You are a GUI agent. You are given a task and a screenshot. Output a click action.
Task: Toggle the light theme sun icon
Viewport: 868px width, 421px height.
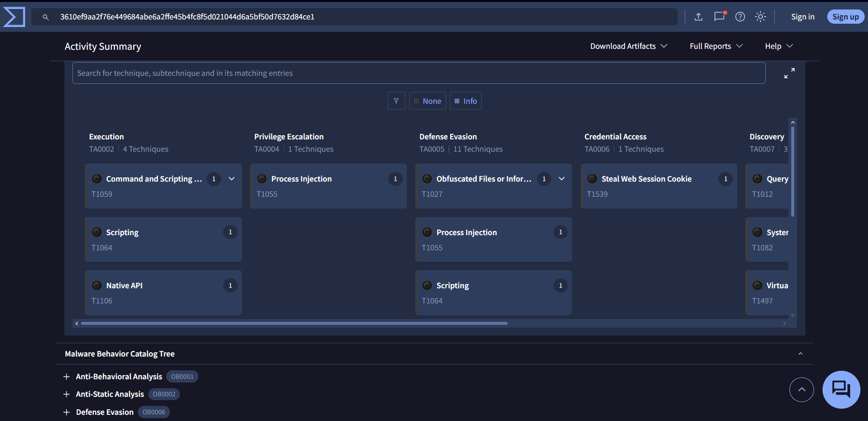click(x=761, y=17)
